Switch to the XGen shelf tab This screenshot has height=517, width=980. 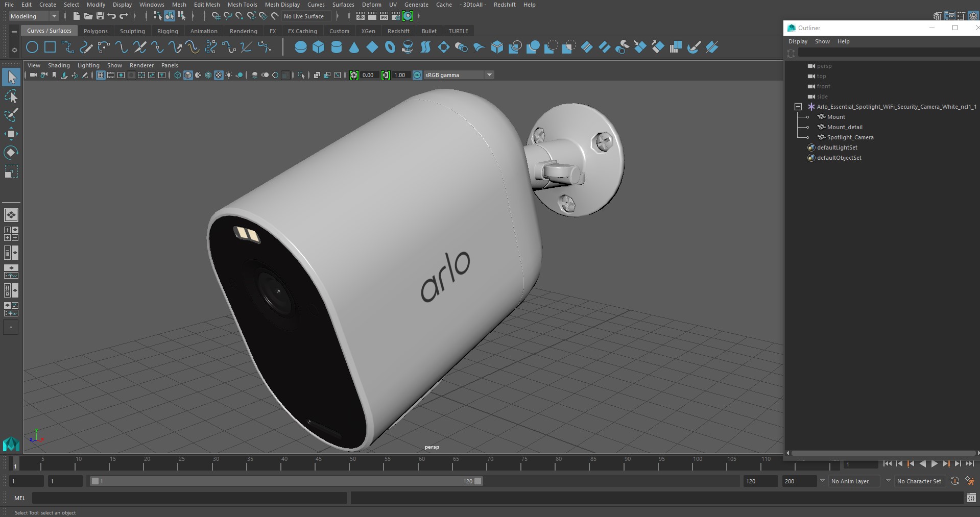(x=368, y=31)
